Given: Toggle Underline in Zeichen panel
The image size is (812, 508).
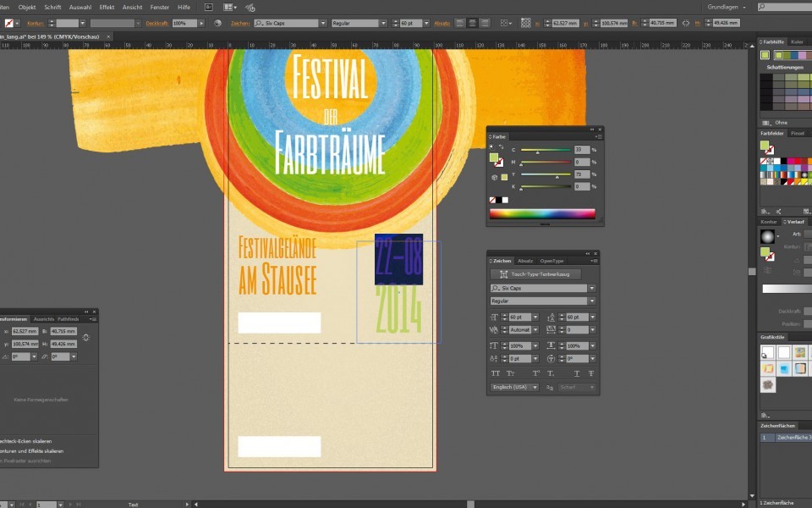Looking at the screenshot, I should (576, 373).
